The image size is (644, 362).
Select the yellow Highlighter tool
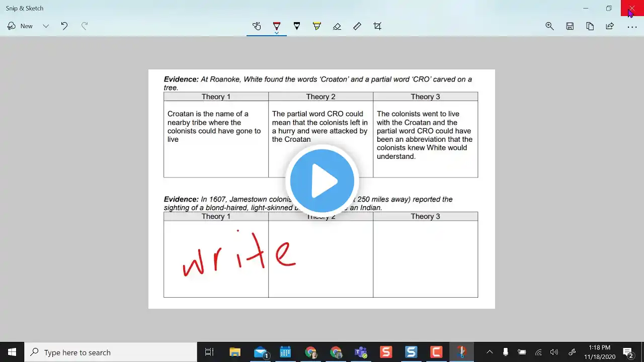click(x=317, y=26)
